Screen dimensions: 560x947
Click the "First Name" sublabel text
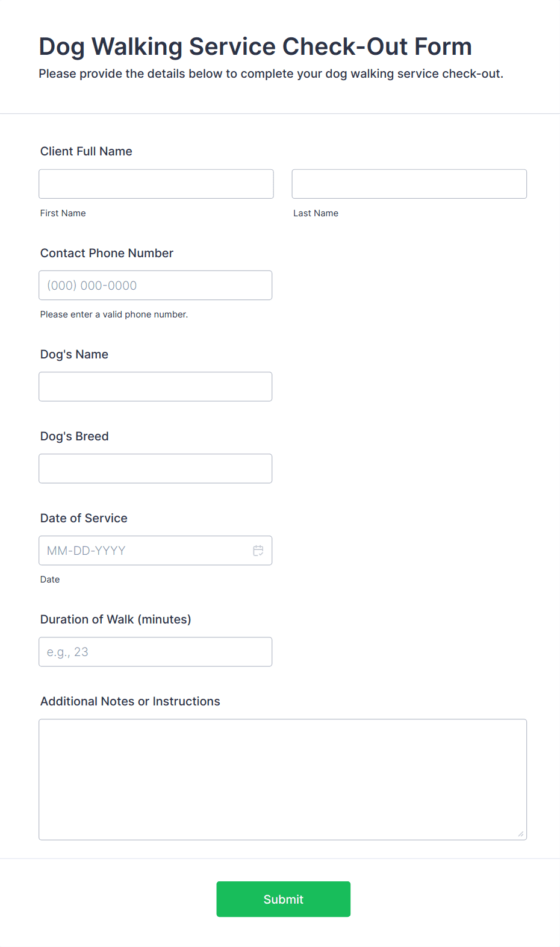point(63,213)
